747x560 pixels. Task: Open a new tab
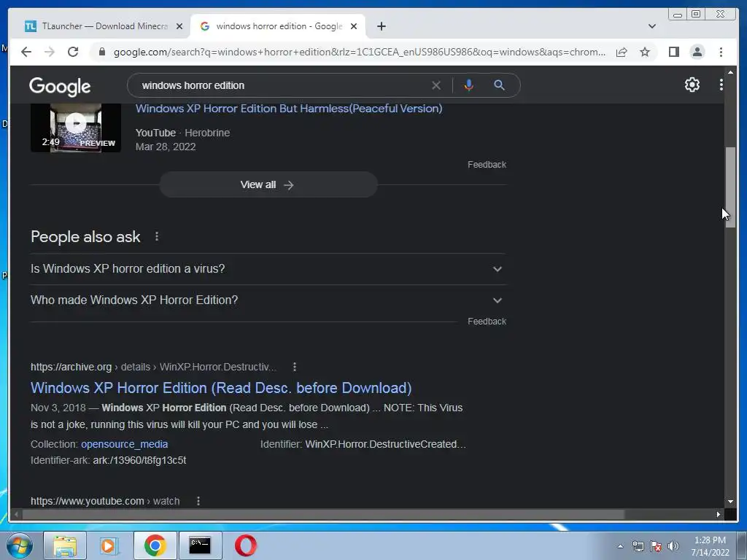[x=381, y=26]
